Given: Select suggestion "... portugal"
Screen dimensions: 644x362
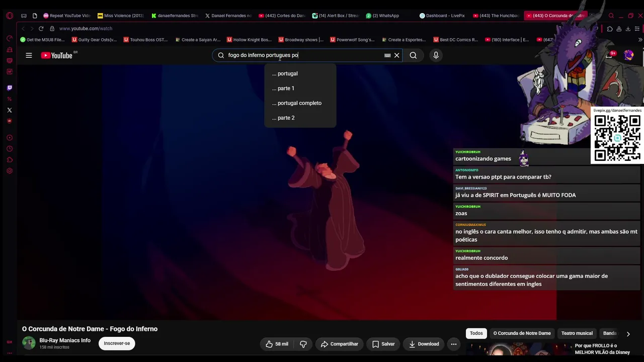Looking at the screenshot, I should (x=300, y=73).
